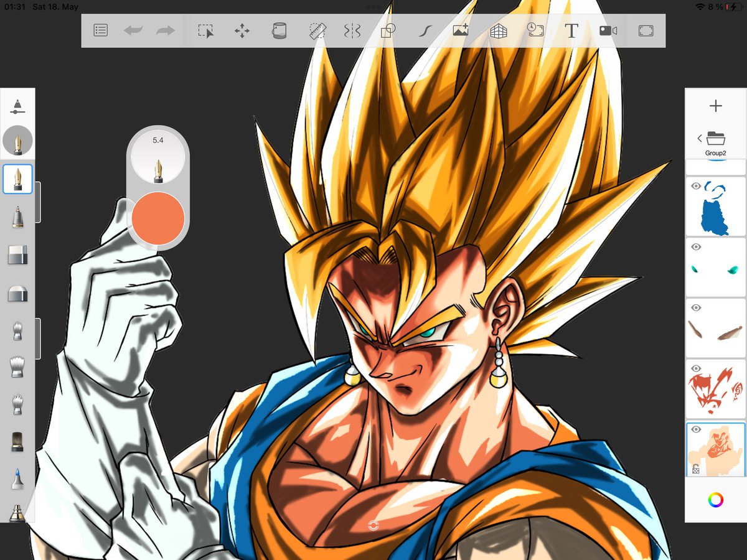Open the Group2 folder
The image size is (747, 560).
point(716,142)
